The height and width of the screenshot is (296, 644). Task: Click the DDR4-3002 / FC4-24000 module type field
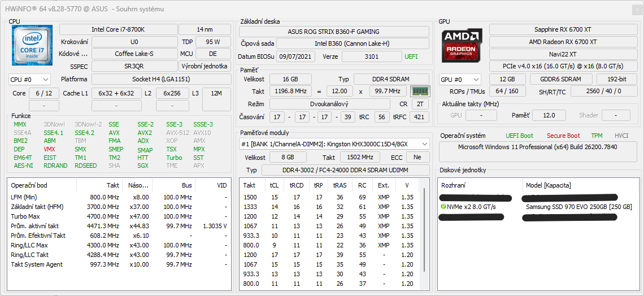[345, 170]
